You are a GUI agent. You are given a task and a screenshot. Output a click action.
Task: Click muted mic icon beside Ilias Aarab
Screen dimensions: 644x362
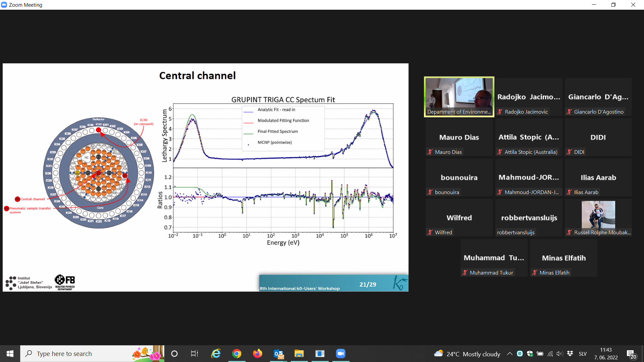[x=569, y=192]
